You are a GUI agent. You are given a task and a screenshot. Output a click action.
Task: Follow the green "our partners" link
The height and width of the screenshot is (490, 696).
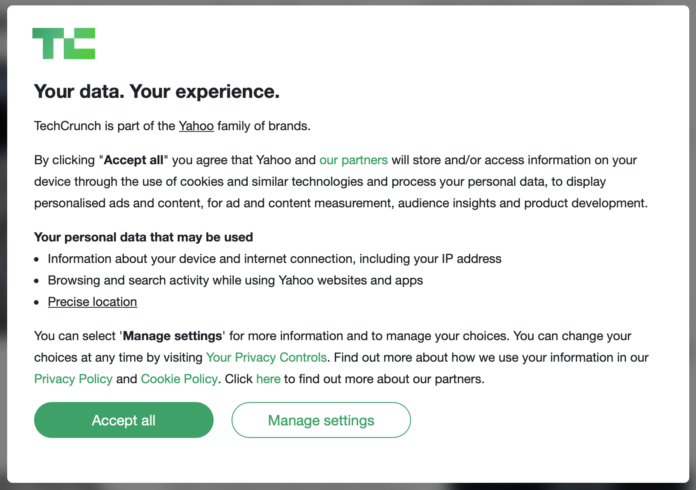tap(353, 160)
